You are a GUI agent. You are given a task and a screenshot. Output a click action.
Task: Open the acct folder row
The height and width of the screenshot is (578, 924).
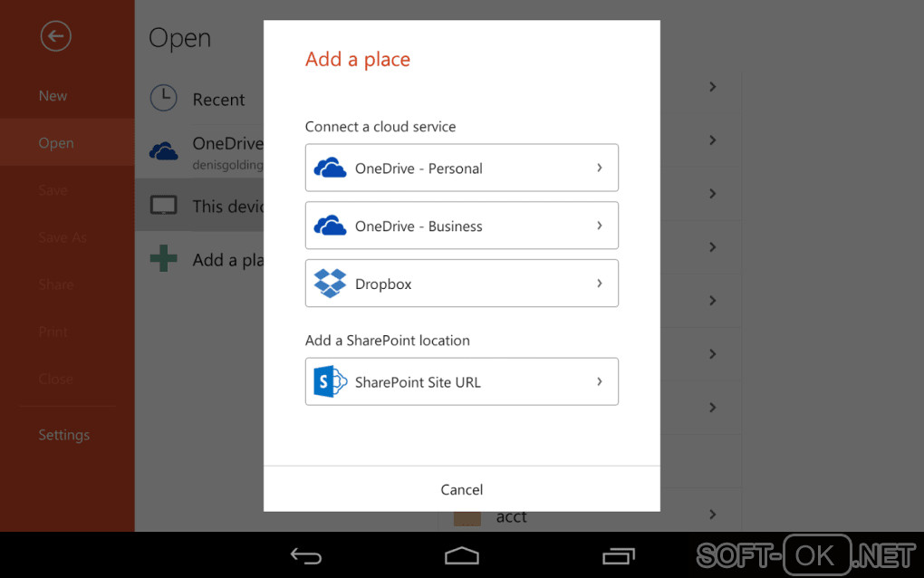point(590,515)
